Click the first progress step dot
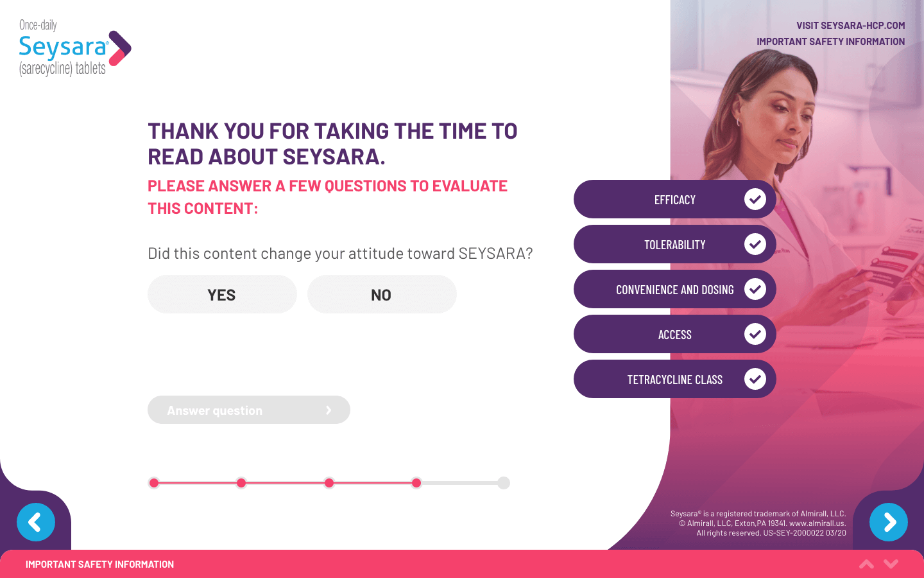The height and width of the screenshot is (578, 924). [x=154, y=483]
